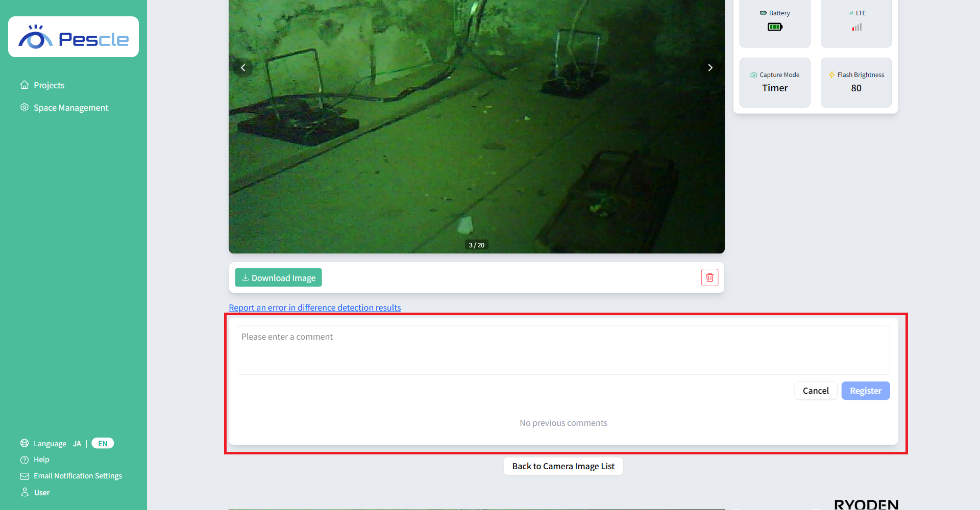The image size is (980, 510).
Task: Show the previous camera image
Action: click(243, 67)
